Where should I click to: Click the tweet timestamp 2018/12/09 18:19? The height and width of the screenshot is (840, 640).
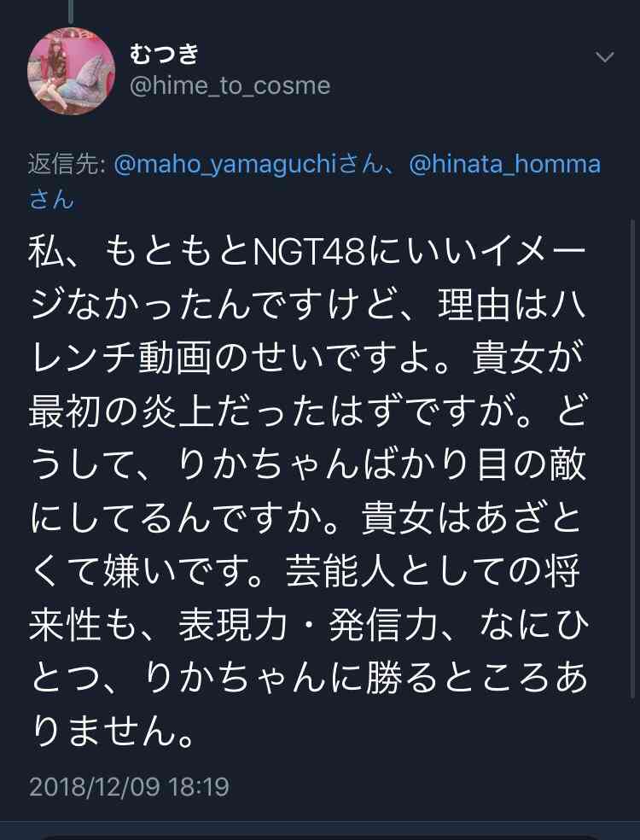[x=129, y=786]
